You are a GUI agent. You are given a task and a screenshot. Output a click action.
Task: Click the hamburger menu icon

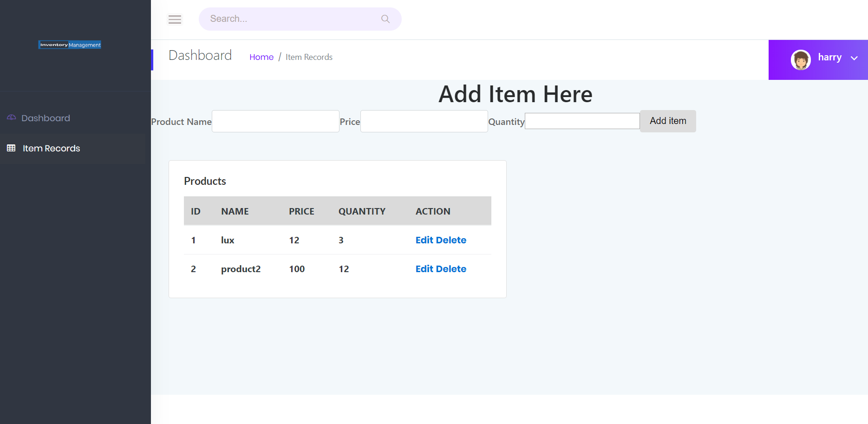(175, 19)
